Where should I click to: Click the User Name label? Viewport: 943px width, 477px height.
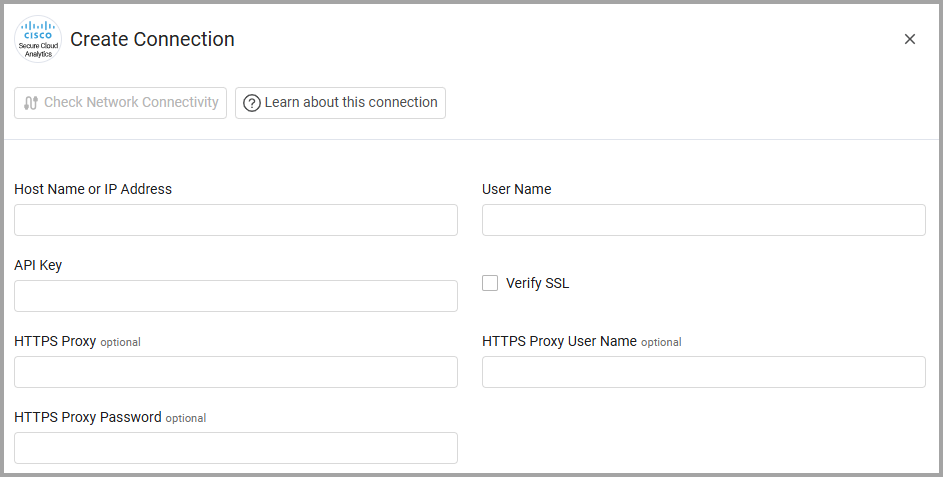pyautogui.click(x=516, y=189)
